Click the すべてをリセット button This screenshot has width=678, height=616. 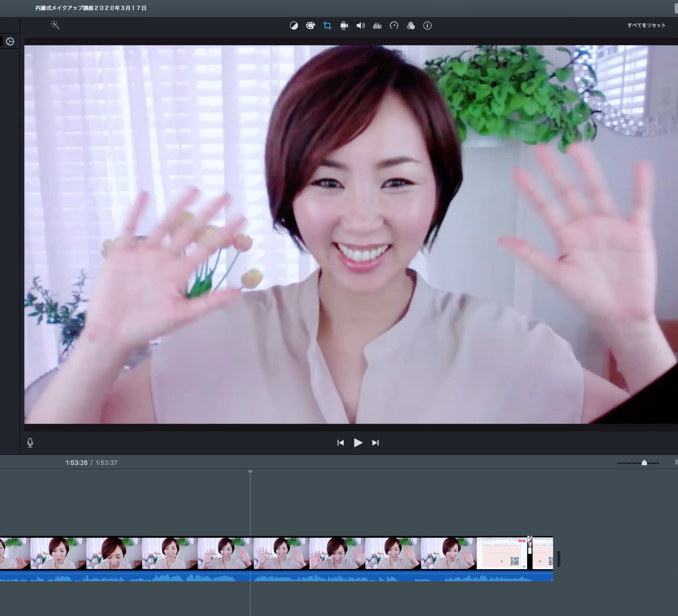[x=646, y=25]
